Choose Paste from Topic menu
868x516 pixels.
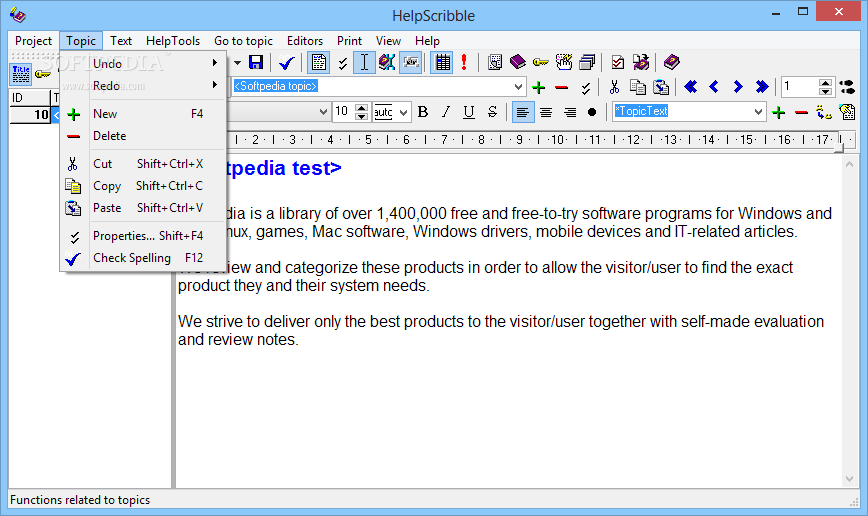[143, 208]
